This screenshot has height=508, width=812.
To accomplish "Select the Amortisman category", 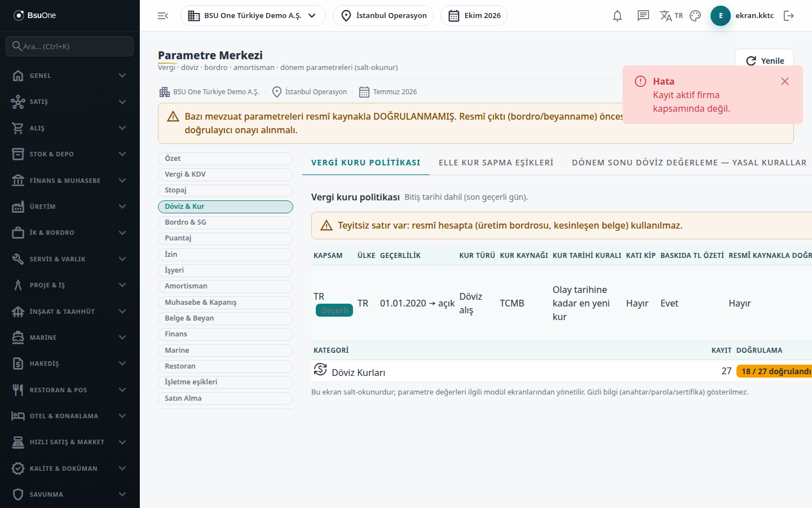I will 226,286.
